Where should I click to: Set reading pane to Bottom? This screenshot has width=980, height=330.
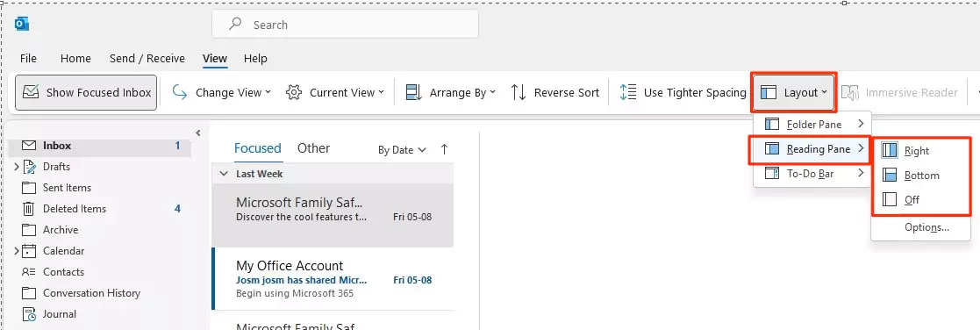pos(920,175)
